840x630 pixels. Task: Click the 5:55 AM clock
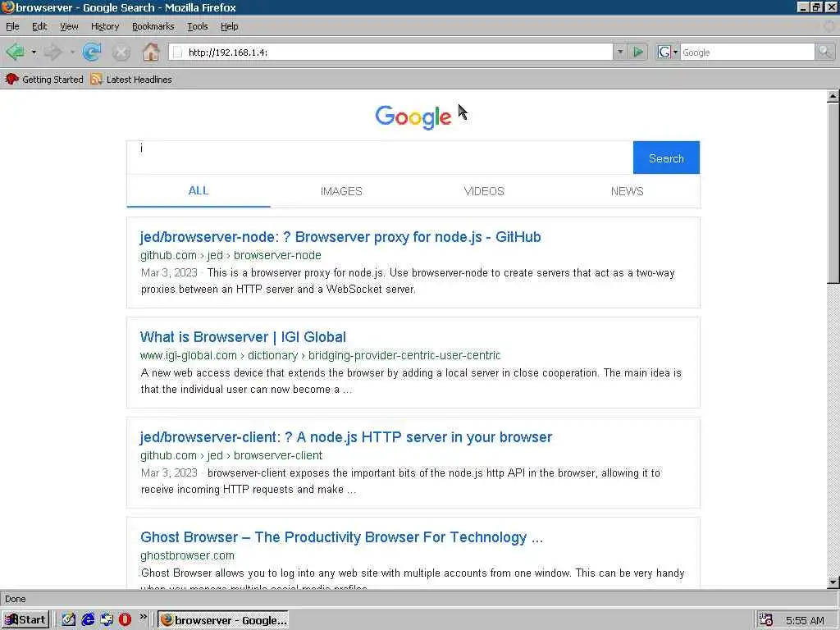click(805, 620)
